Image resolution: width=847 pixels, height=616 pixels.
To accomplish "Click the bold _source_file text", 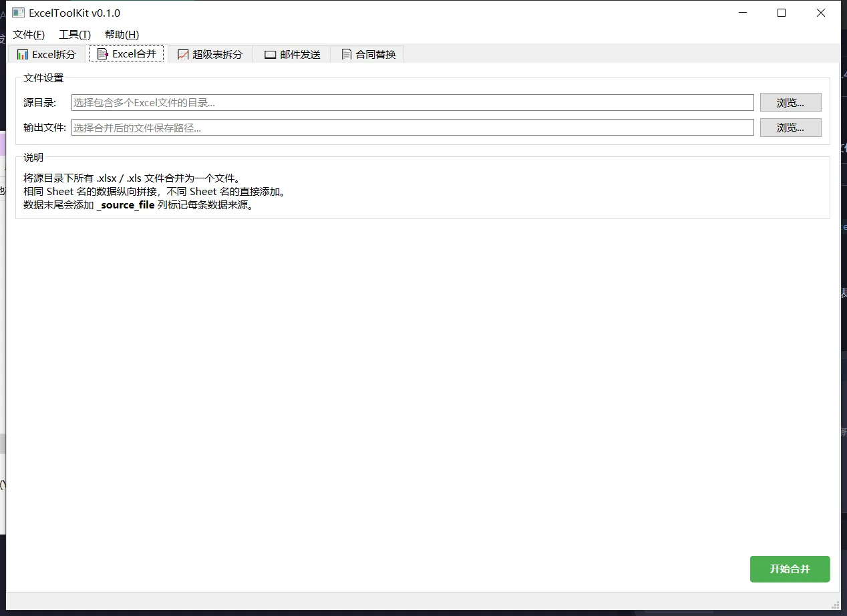I will tap(126, 205).
